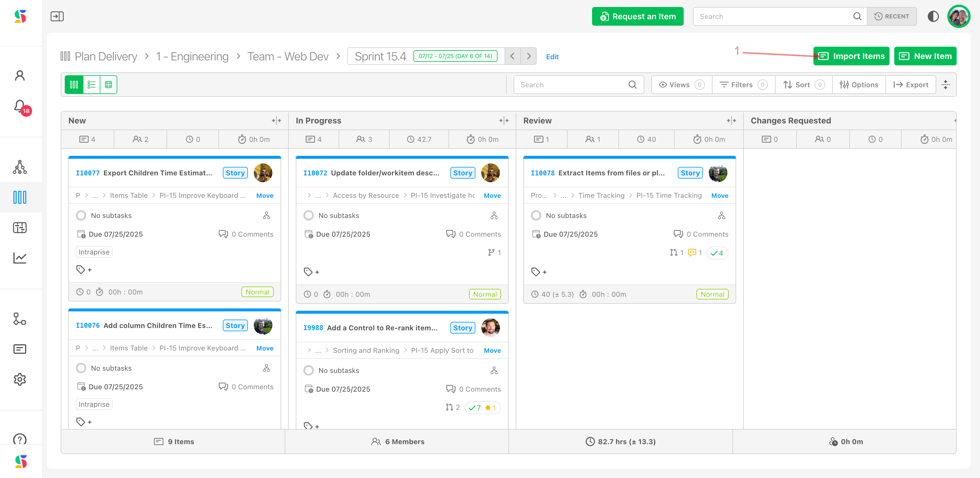Collapse the New column
980x478 pixels.
tap(276, 121)
